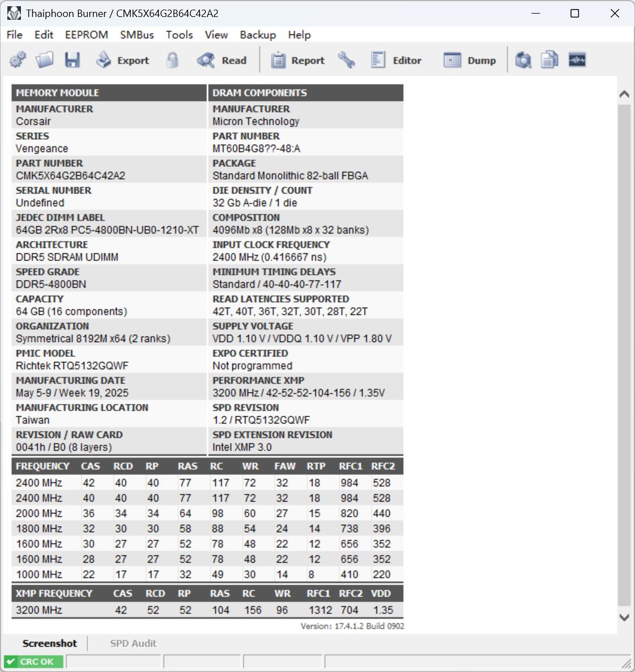The height and width of the screenshot is (672, 635).
Task: Click the gear settings toolbar icon
Action: click(x=18, y=60)
